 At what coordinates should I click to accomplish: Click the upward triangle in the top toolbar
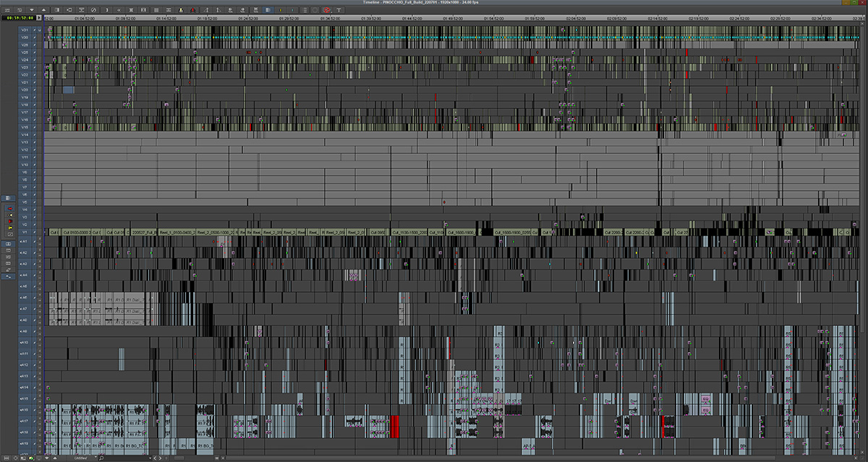(x=44, y=9)
